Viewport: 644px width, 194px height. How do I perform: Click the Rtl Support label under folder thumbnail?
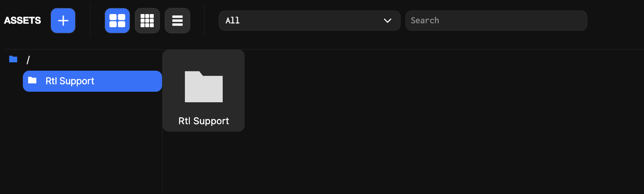coord(203,121)
